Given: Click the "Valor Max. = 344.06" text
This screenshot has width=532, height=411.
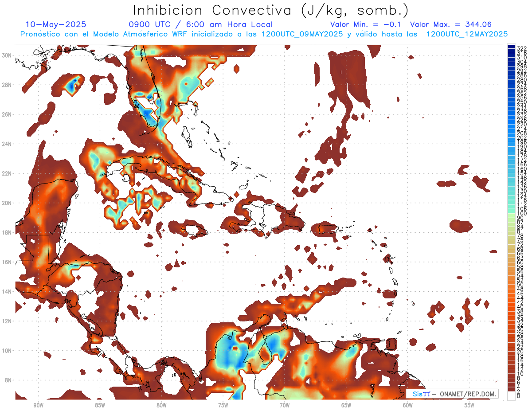Looking at the screenshot, I should pos(451,24).
